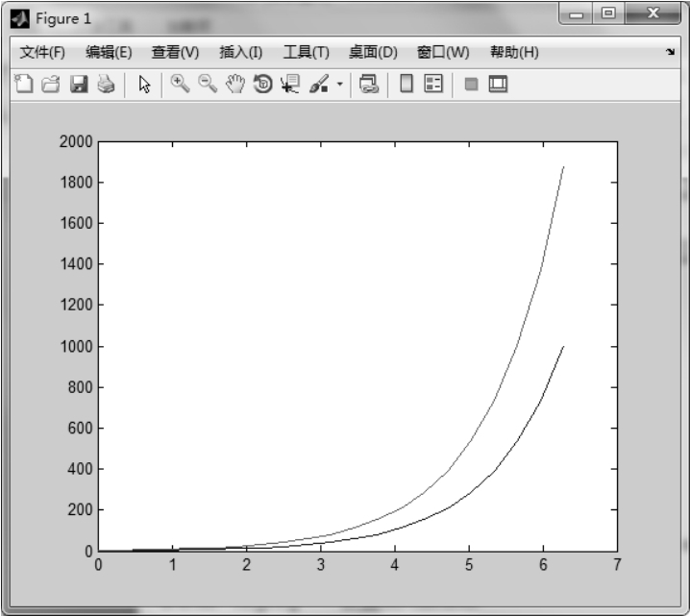Open the 工具(T) menu

(306, 52)
